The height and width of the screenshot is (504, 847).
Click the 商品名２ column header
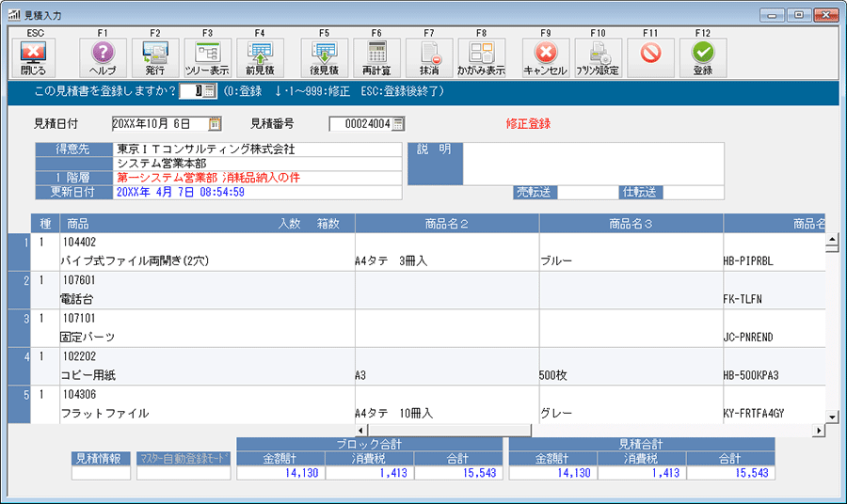447,224
